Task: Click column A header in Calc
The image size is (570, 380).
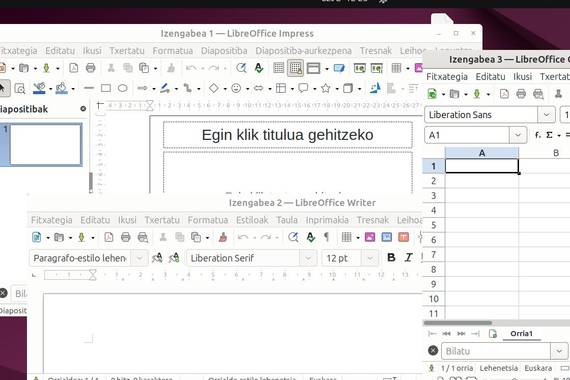Action: [x=482, y=153]
